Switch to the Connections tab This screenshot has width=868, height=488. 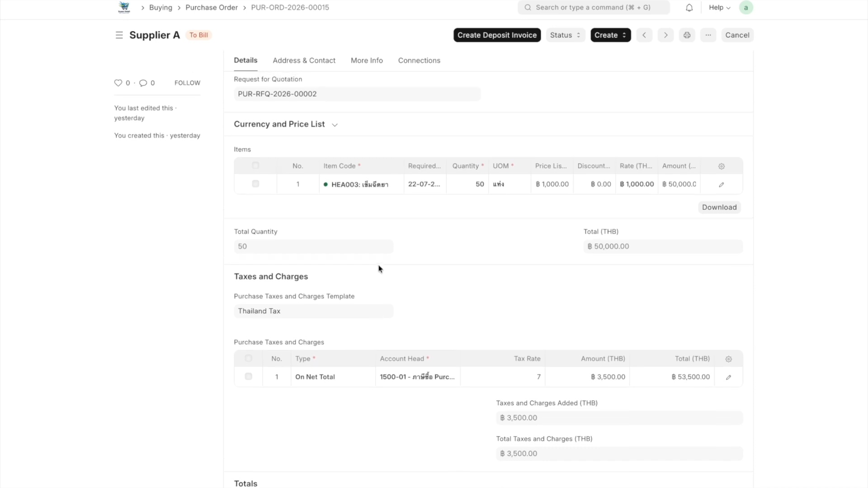click(x=419, y=61)
